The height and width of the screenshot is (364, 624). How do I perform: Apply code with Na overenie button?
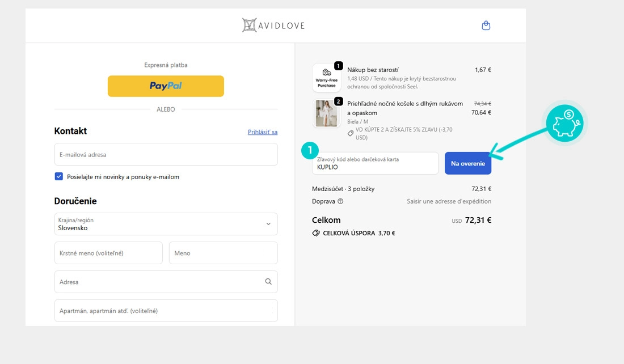pos(468,163)
